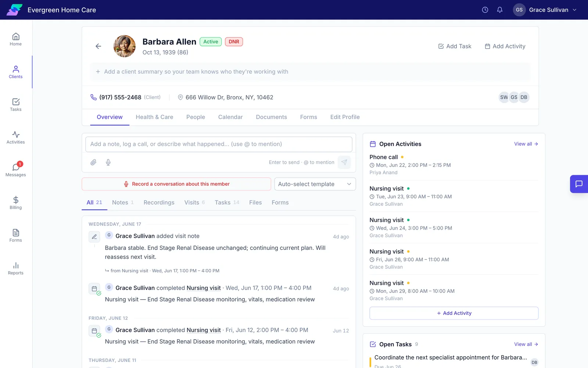The width and height of the screenshot is (588, 368).
Task: Open the Phone call activity with Priya Anand
Action: pos(454,164)
